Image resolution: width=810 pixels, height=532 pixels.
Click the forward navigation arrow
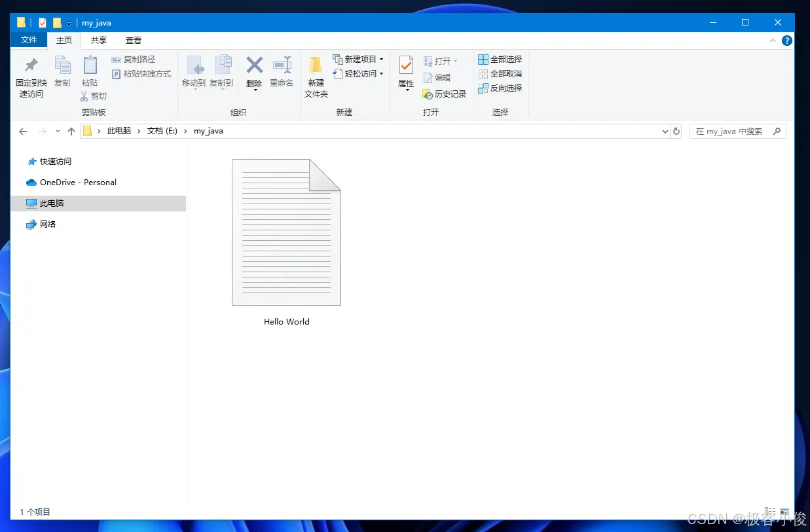point(43,132)
